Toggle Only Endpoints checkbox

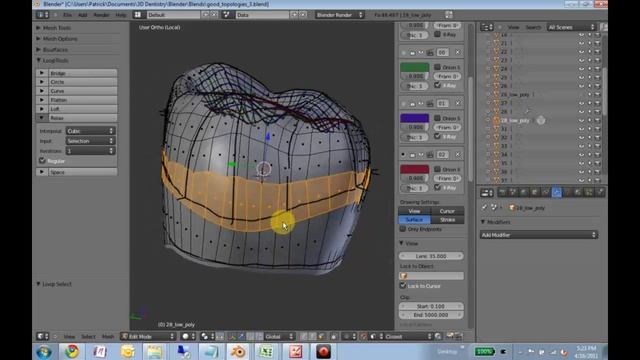point(403,229)
